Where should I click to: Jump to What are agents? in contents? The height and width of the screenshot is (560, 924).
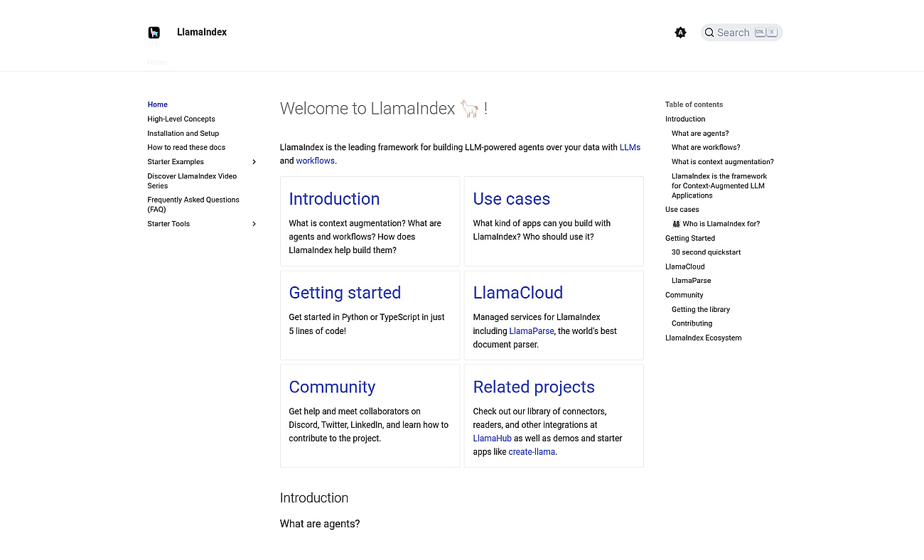[700, 133]
